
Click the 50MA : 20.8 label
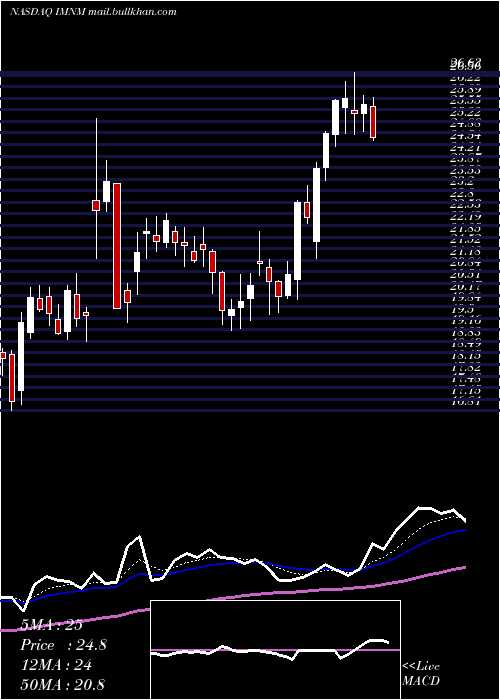point(62,684)
